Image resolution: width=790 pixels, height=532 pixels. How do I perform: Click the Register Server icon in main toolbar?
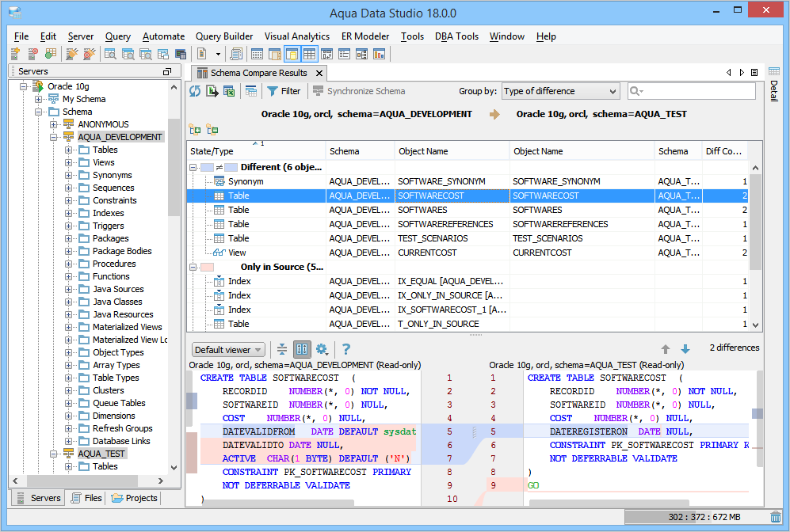(x=15, y=54)
